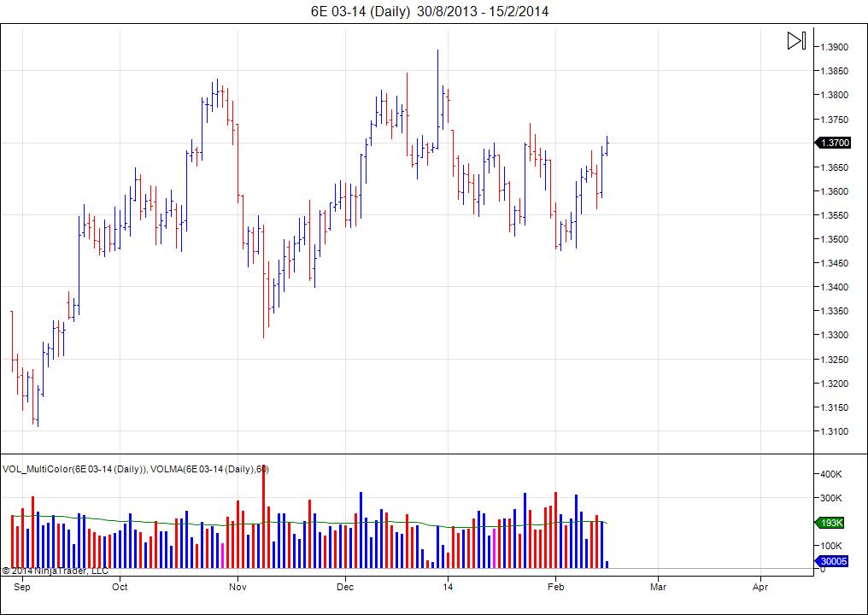The width and height of the screenshot is (868, 615).
Task: Click the 1.3200 price axis label
Action: click(x=834, y=384)
